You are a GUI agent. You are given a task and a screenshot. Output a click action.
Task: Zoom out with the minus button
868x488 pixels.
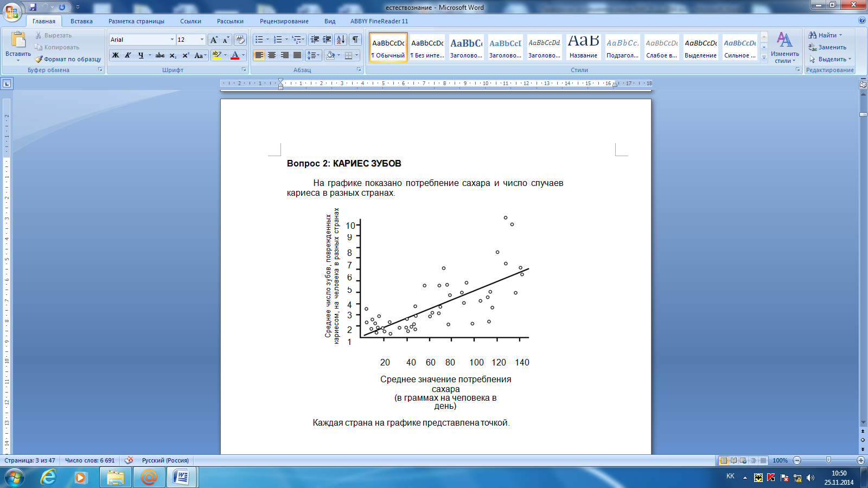coord(797,460)
